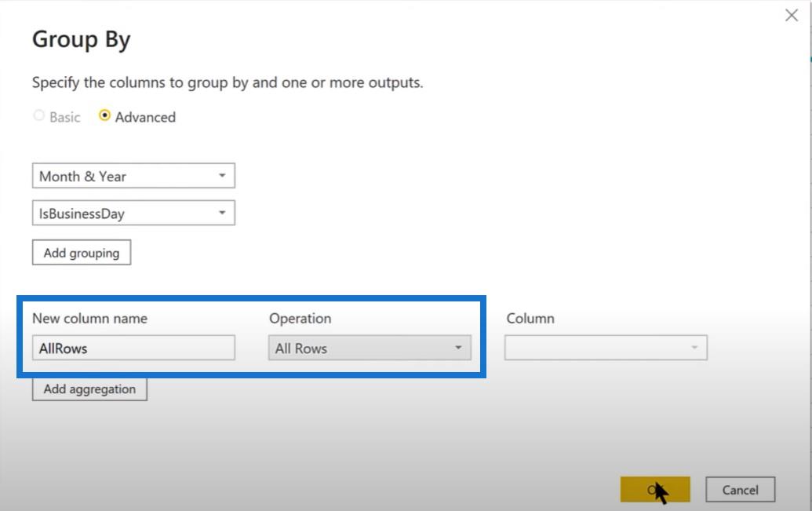This screenshot has width=812, height=511.
Task: Confirm grouping with the yellow OK button
Action: point(655,490)
